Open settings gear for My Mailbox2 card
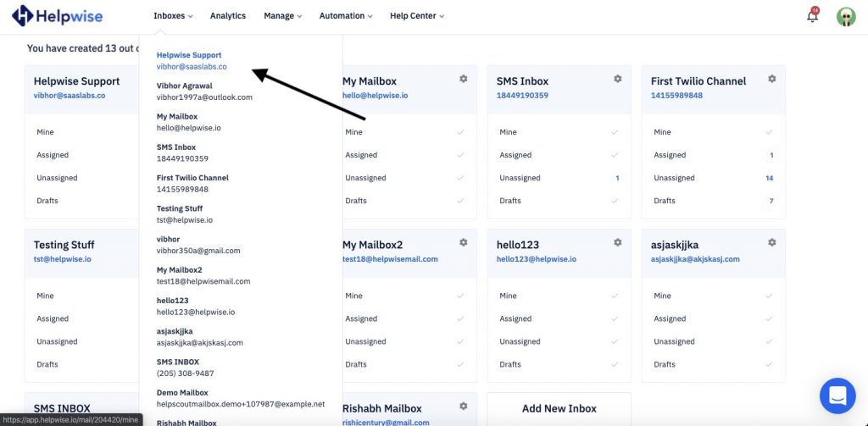 pyautogui.click(x=464, y=242)
